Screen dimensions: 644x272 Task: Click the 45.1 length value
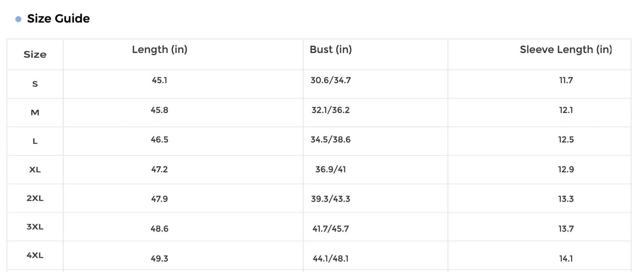(160, 81)
